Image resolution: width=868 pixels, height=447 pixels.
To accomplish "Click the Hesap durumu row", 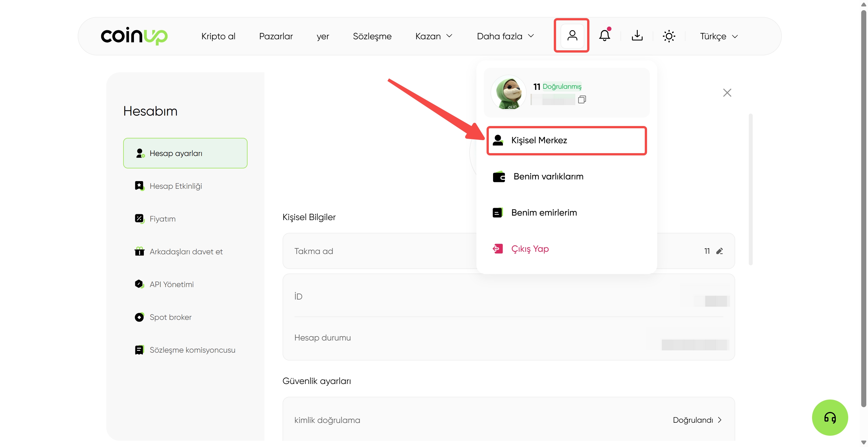I will coord(509,338).
